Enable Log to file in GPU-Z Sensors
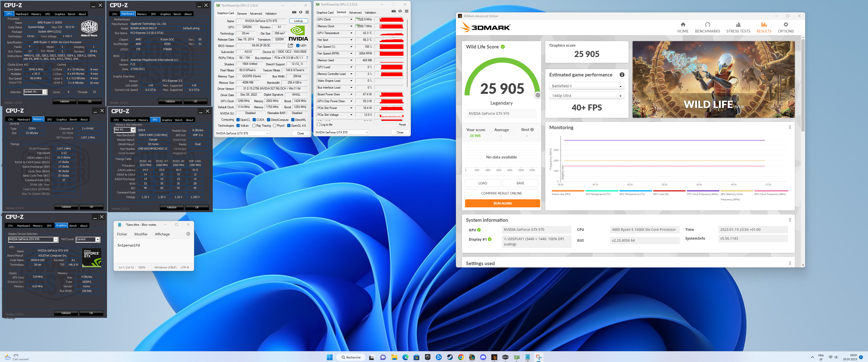Image resolution: width=868 pixels, height=362 pixels. coord(318,125)
